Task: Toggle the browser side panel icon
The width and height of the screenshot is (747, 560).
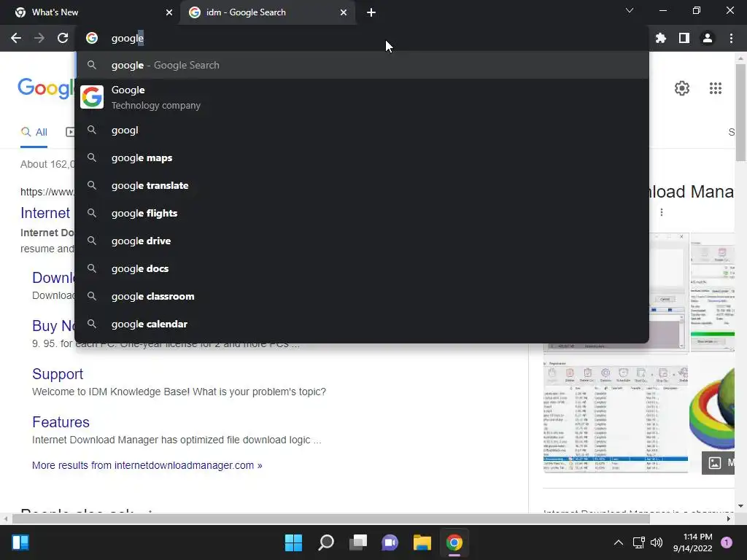Action: (x=684, y=38)
